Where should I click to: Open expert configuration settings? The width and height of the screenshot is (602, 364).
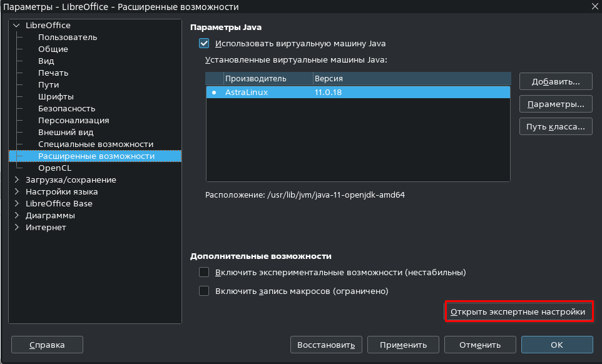point(518,311)
